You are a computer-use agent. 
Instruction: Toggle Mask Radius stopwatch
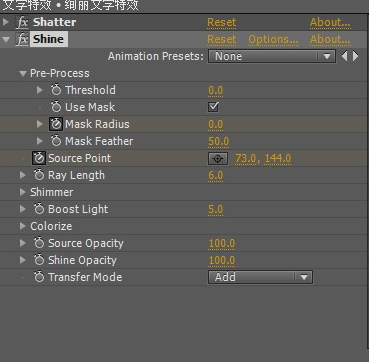[55, 124]
